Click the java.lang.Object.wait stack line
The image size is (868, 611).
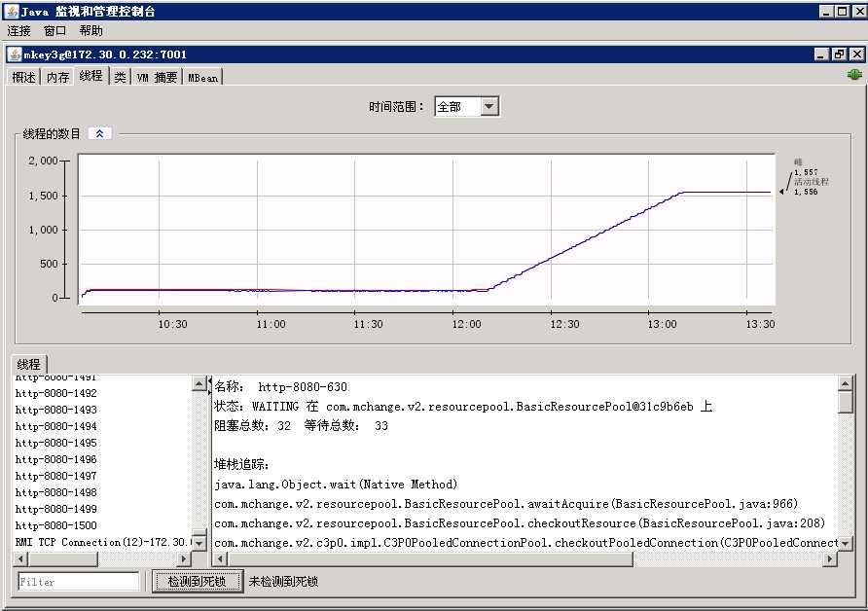click(336, 485)
